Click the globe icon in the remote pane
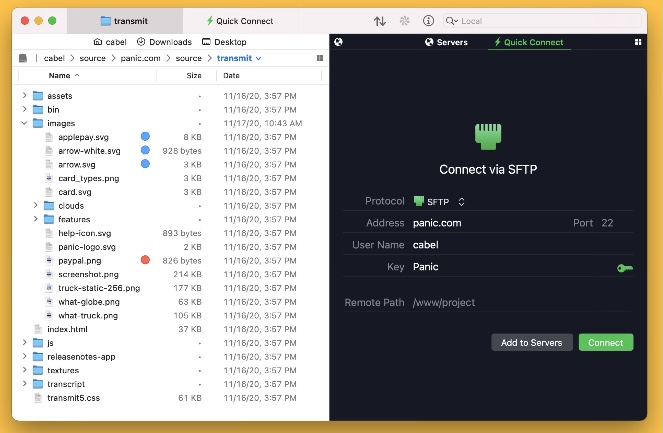663x433 pixels. [x=339, y=42]
